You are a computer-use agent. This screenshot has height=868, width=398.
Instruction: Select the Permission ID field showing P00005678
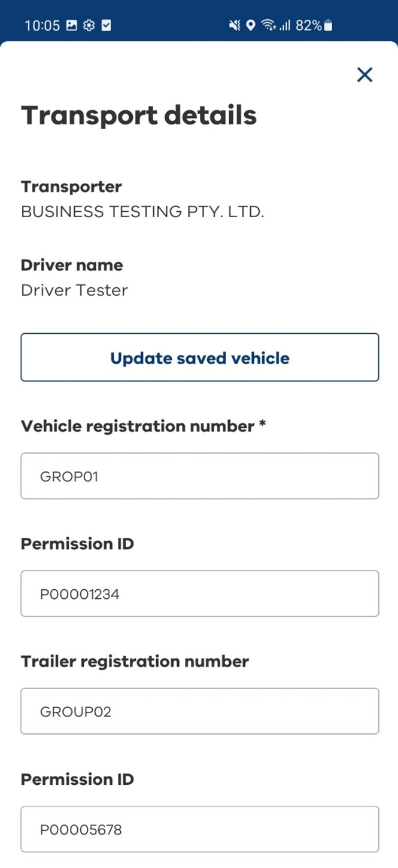click(200, 829)
